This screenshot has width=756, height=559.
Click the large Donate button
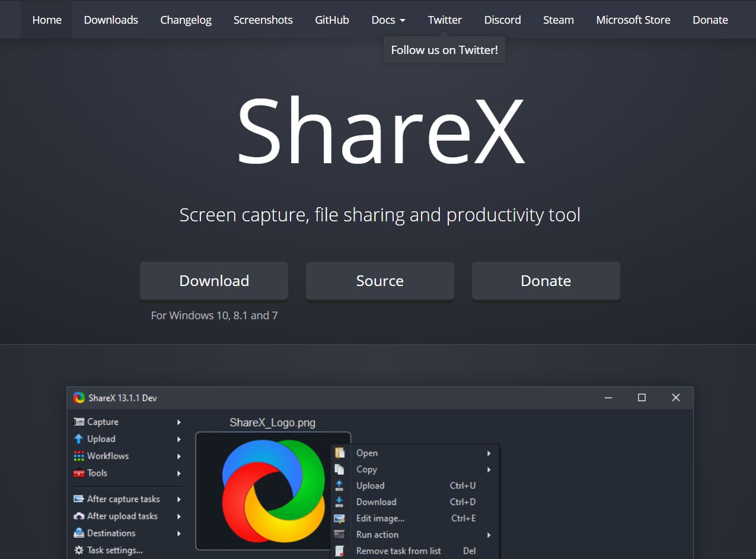point(546,281)
